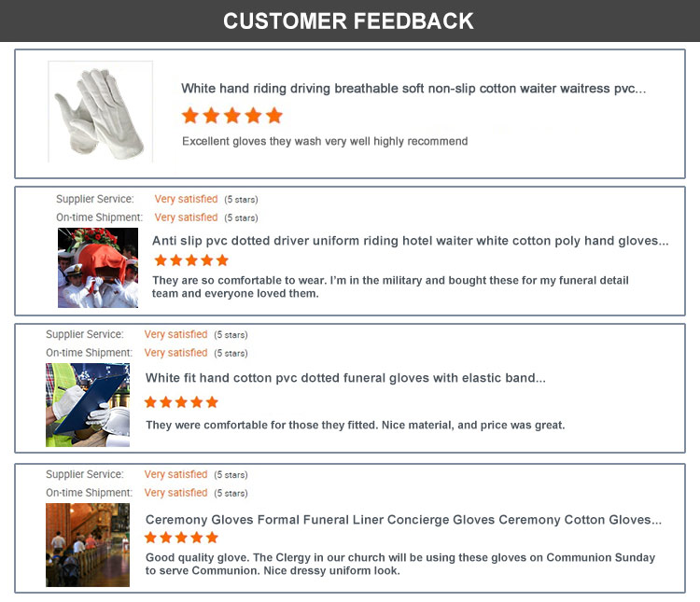Open the White hand riding driving gloves title
The image size is (700, 602).
click(413, 89)
